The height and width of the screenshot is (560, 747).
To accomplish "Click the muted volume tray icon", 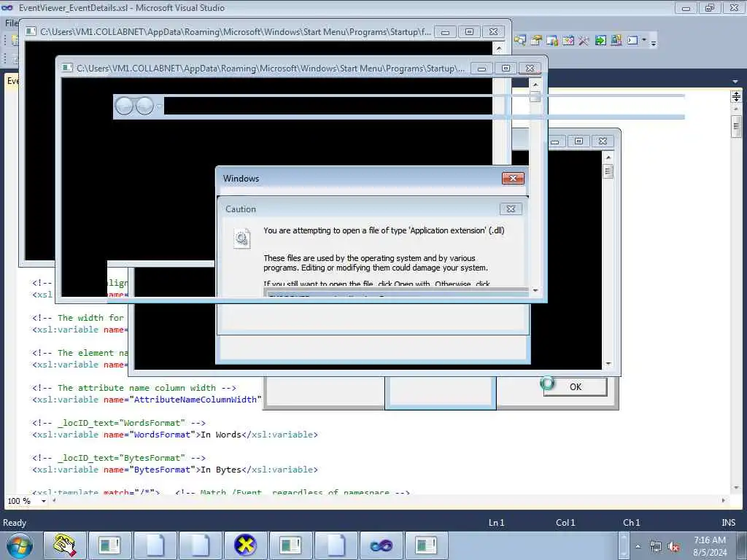I will [673, 547].
